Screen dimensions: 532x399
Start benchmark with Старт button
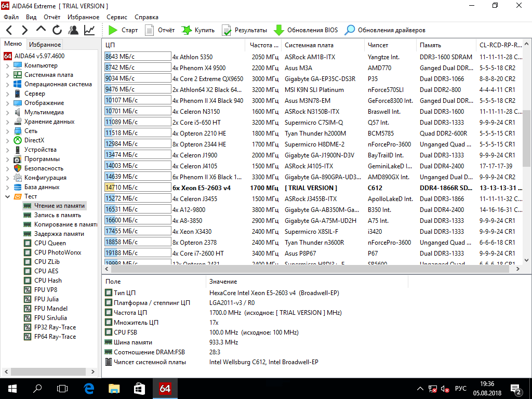pos(123,30)
